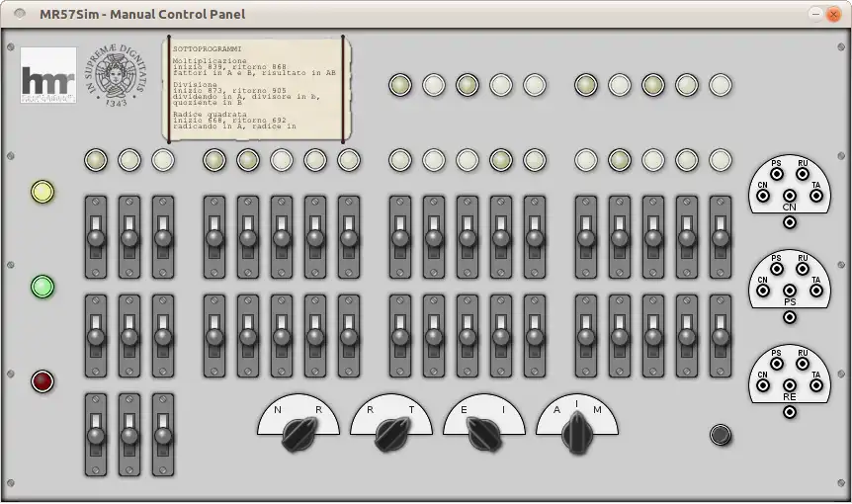Click the last lamp in the top lamp row

pyautogui.click(x=721, y=85)
